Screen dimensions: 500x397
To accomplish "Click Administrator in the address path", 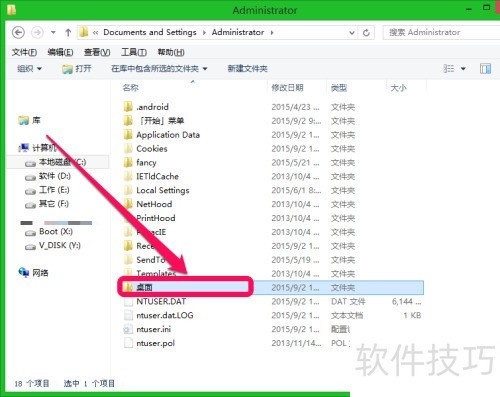I will point(238,32).
